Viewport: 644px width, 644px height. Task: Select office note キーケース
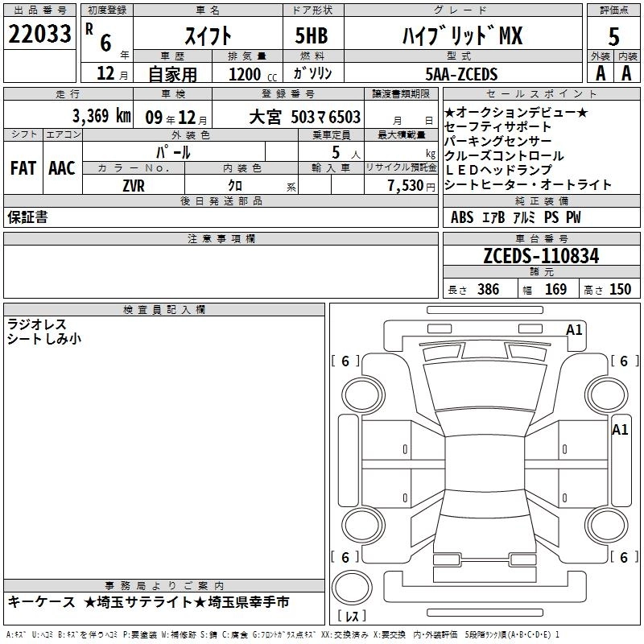(x=42, y=602)
